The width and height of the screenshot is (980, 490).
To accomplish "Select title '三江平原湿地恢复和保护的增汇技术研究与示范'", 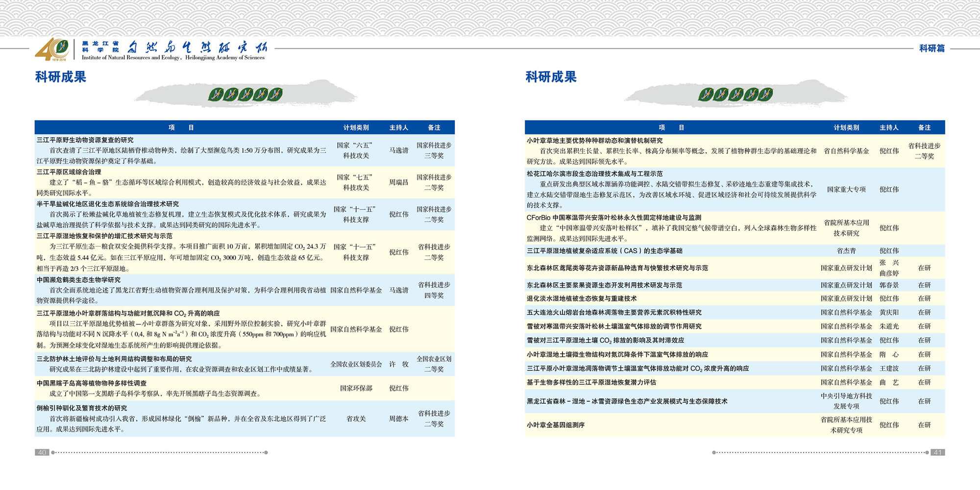I will pyautogui.click(x=104, y=236).
